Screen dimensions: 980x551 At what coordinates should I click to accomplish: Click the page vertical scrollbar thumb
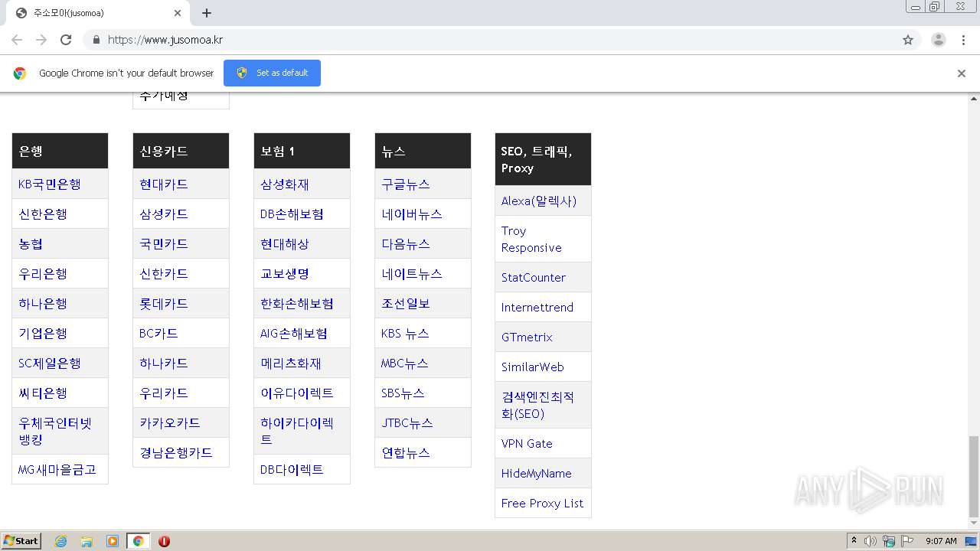click(974, 476)
